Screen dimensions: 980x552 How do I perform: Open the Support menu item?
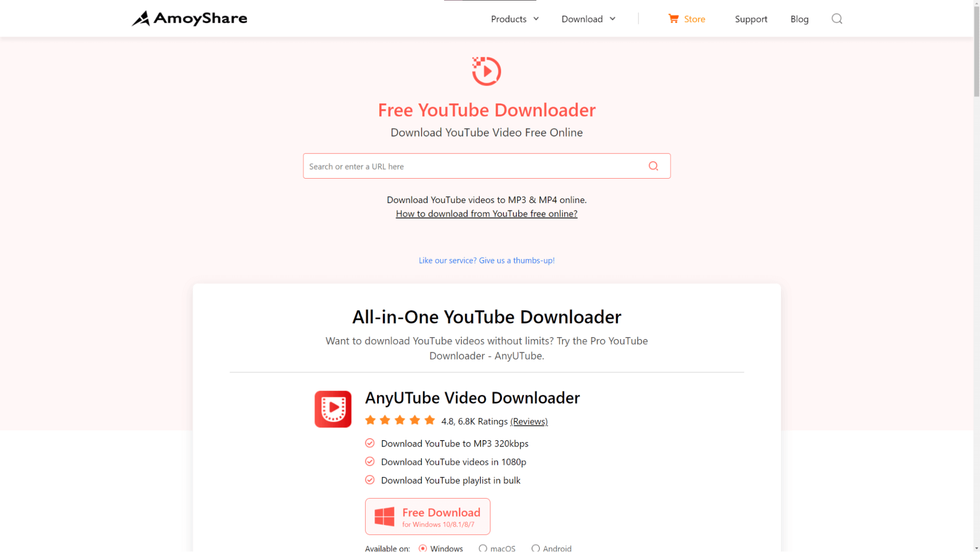pyautogui.click(x=751, y=18)
